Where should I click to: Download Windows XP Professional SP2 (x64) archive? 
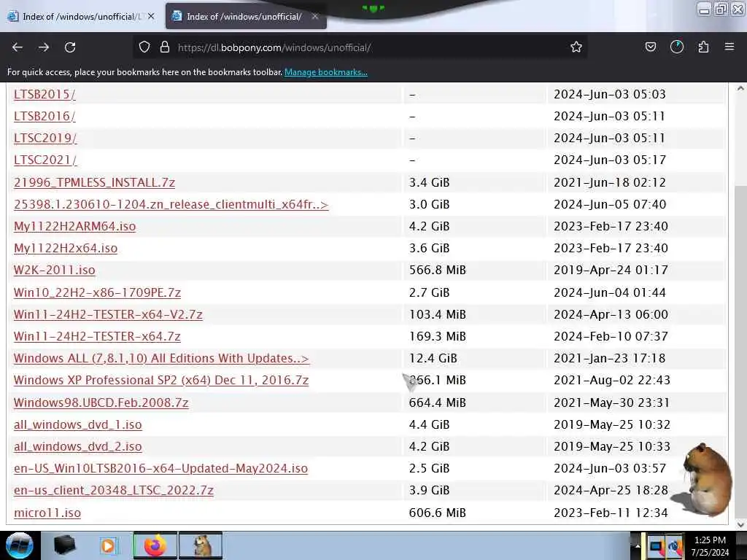(161, 380)
